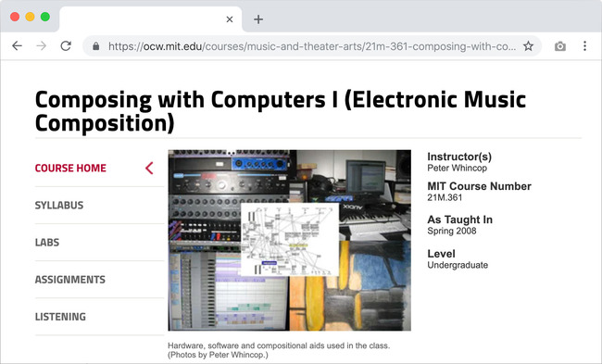Click the Level label

441,254
